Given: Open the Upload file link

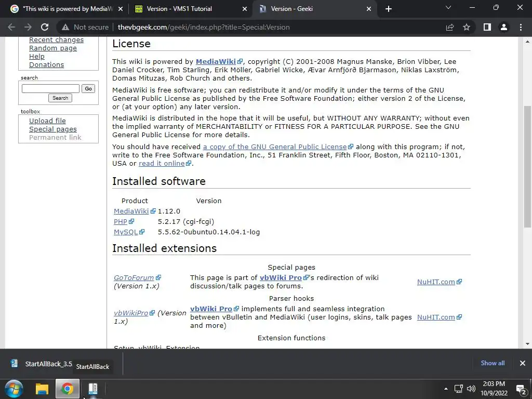Looking at the screenshot, I should tap(47, 121).
